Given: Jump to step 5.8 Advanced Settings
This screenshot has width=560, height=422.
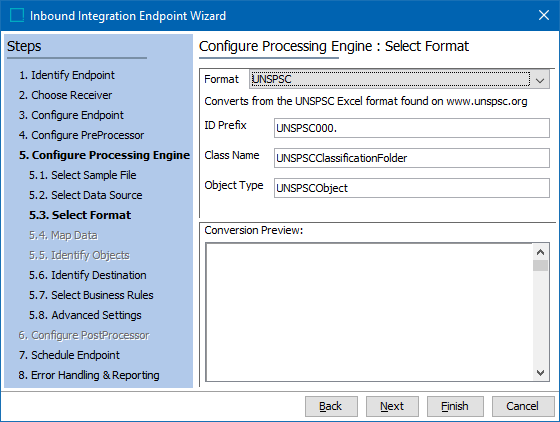Looking at the screenshot, I should point(85,315).
